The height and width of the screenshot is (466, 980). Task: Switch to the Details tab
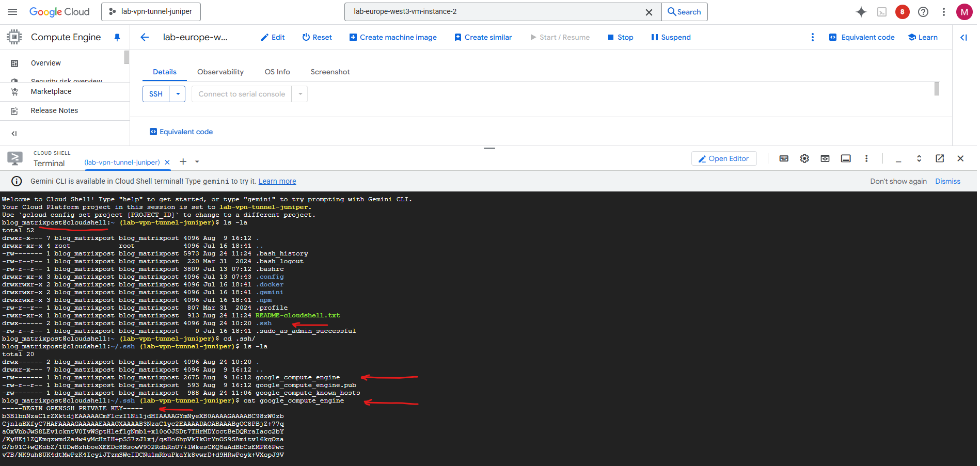coord(165,72)
